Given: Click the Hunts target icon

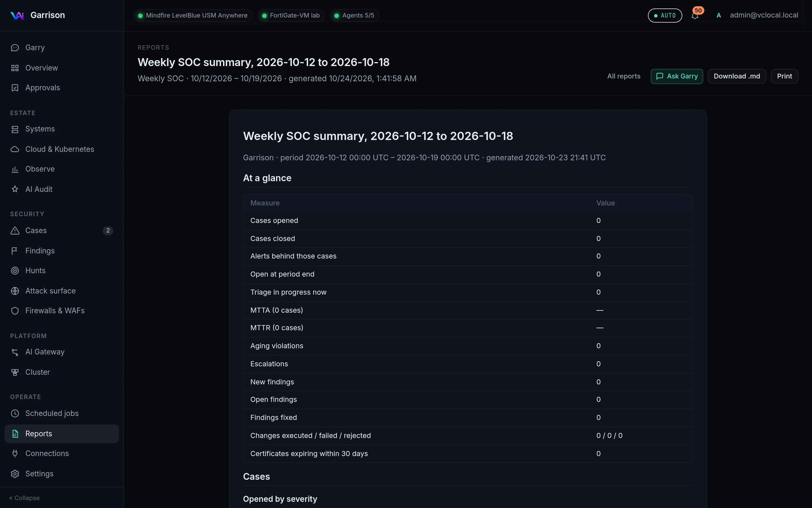Looking at the screenshot, I should point(15,270).
